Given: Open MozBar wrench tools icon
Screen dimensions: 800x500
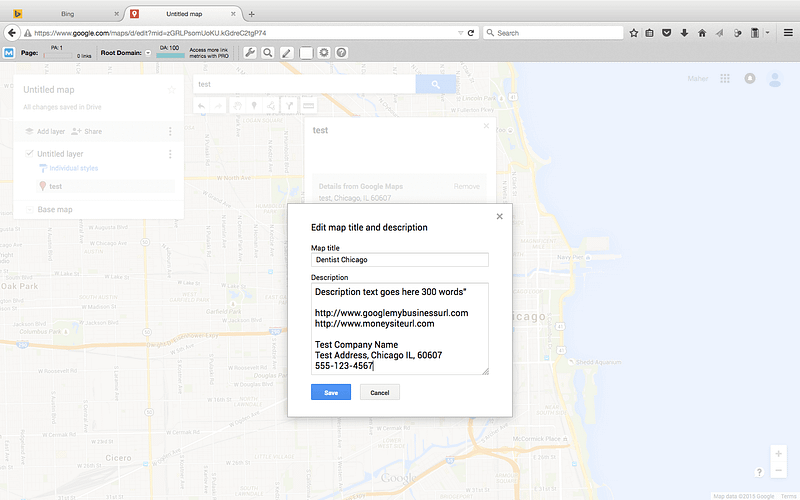Looking at the screenshot, I should click(x=249, y=53).
